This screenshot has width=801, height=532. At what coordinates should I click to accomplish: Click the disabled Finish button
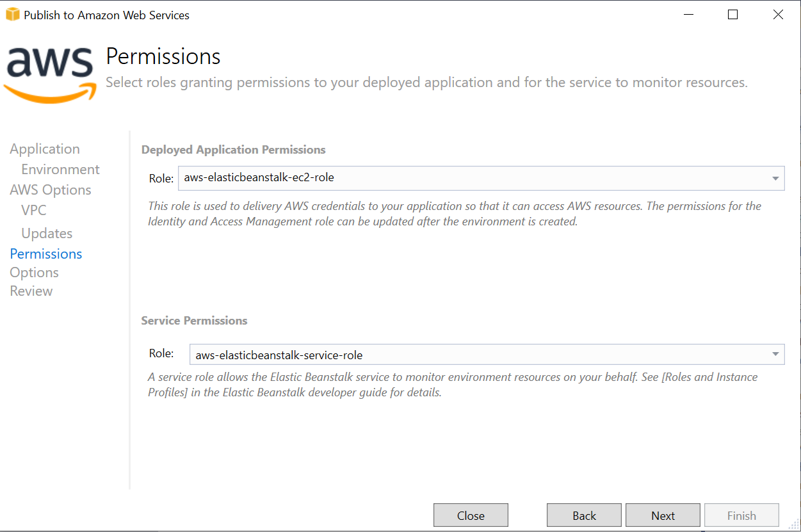pyautogui.click(x=741, y=515)
